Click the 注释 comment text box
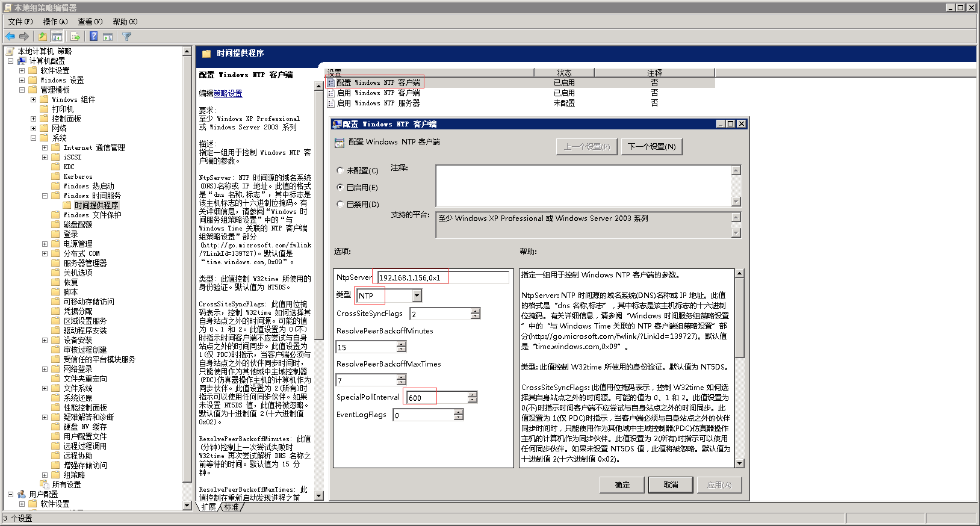 [x=583, y=185]
